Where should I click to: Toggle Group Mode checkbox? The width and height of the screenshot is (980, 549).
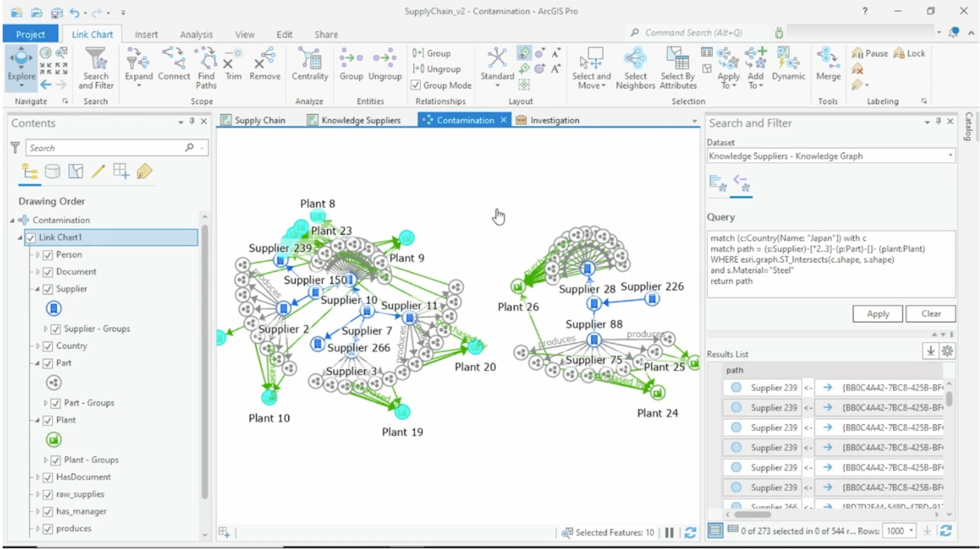coord(416,85)
